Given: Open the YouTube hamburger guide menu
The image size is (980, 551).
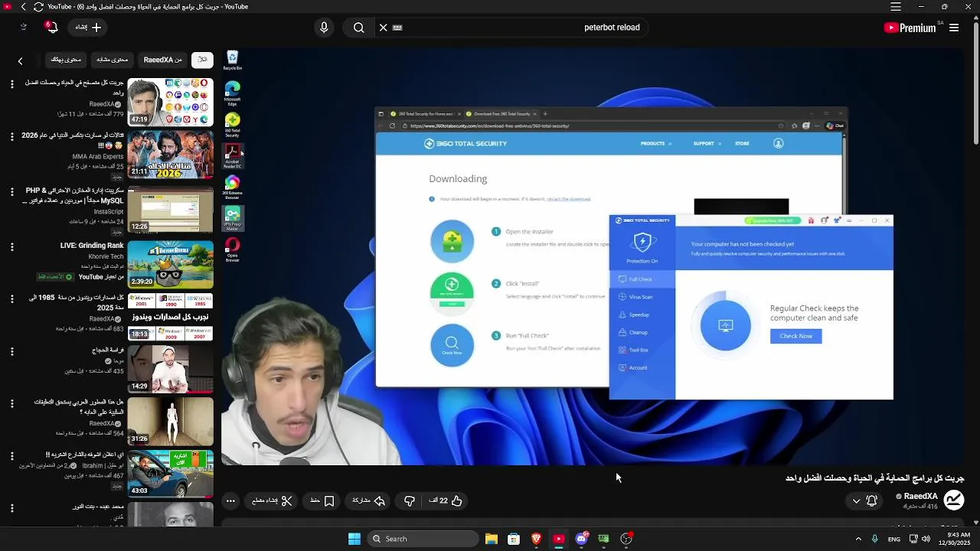Looking at the screenshot, I should pyautogui.click(x=954, y=28).
